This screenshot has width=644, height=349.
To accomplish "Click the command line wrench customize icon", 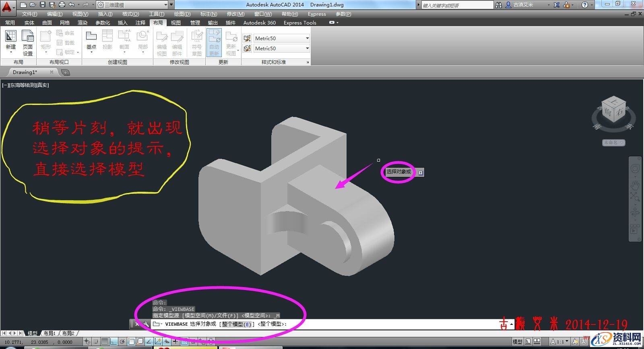I will click(x=146, y=324).
